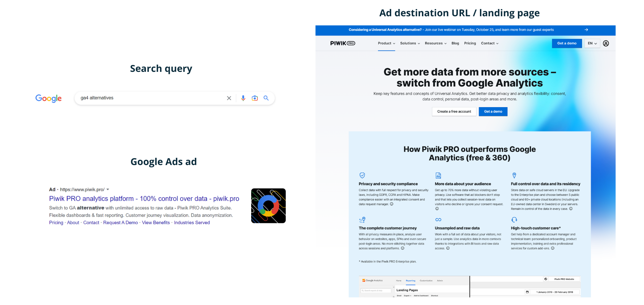Click the header Get a demo button
The height and width of the screenshot is (305, 644).
pos(567,43)
